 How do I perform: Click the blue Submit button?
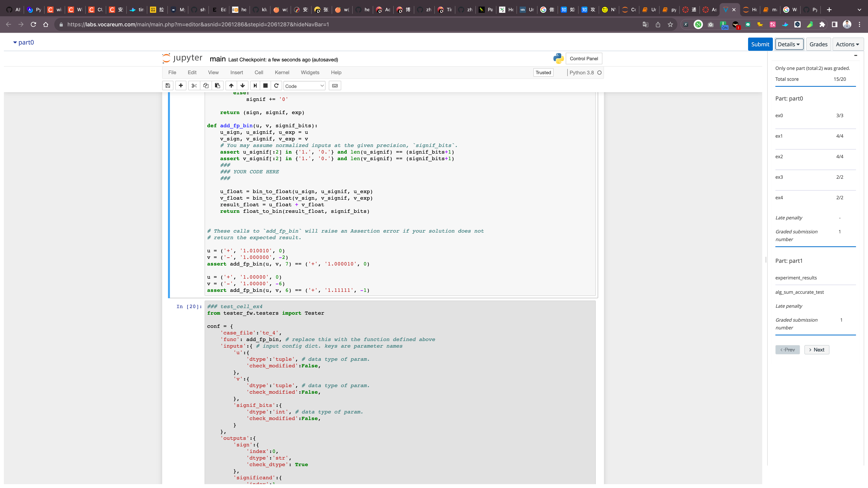point(760,44)
